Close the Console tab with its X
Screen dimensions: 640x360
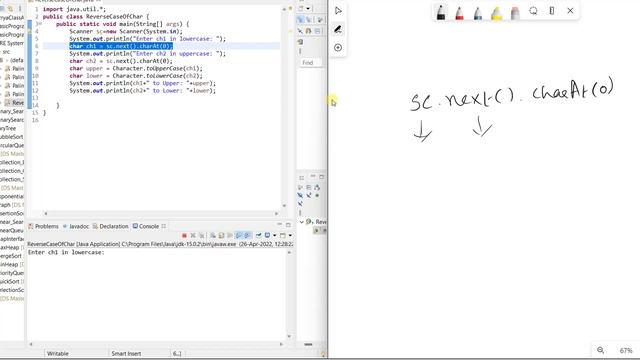[164, 226]
